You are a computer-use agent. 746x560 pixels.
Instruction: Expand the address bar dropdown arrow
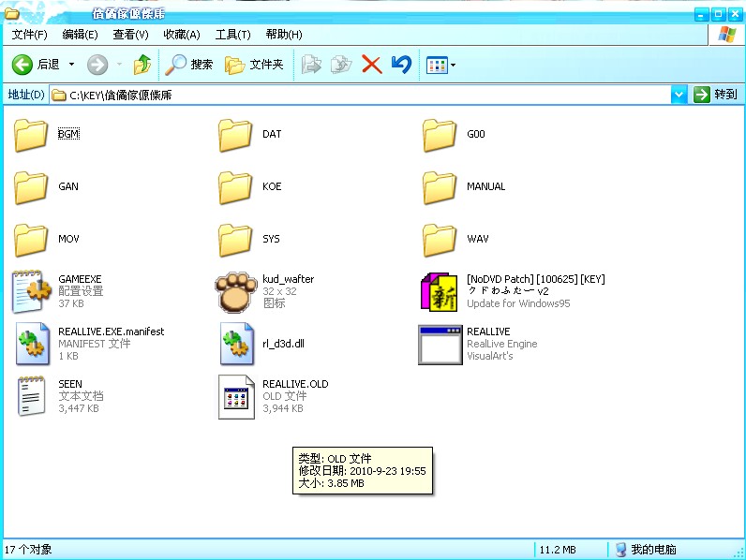pyautogui.click(x=679, y=95)
